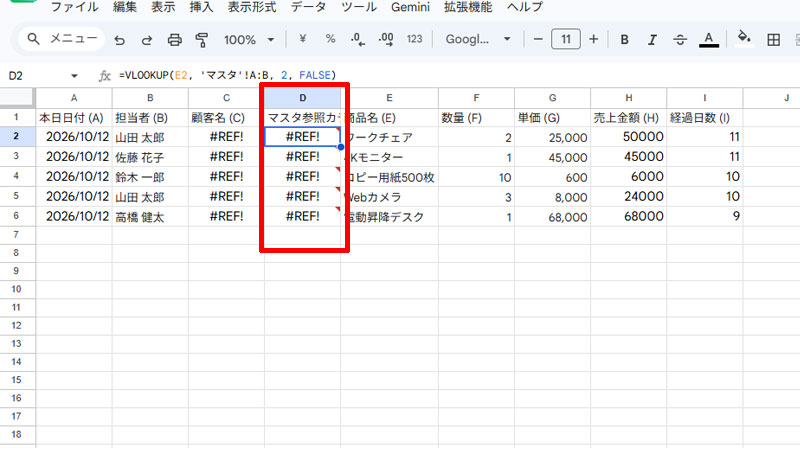
Task: Click the font size field showing 11
Action: (x=566, y=39)
